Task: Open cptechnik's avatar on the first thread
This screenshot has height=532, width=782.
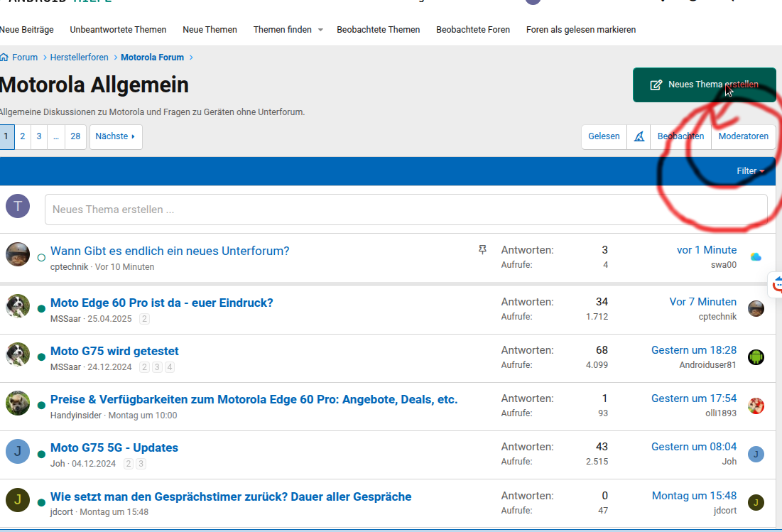Action: click(x=18, y=254)
